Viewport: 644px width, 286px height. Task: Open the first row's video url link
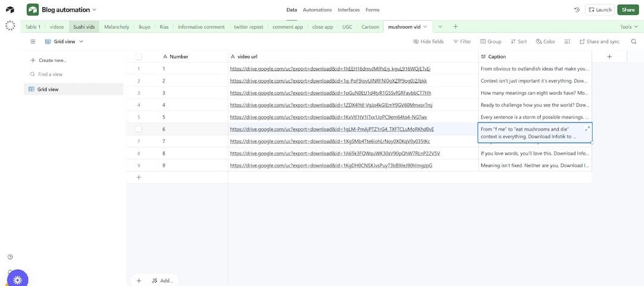[x=330, y=69]
